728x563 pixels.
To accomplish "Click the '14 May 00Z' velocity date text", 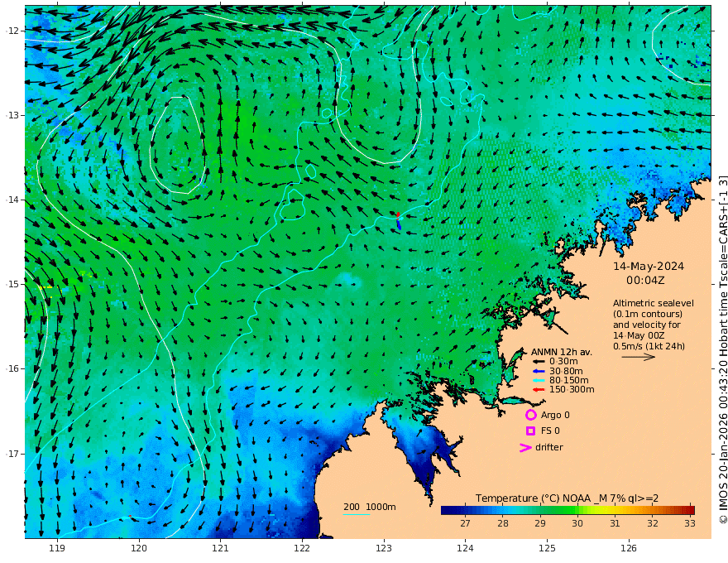I will point(639,335).
